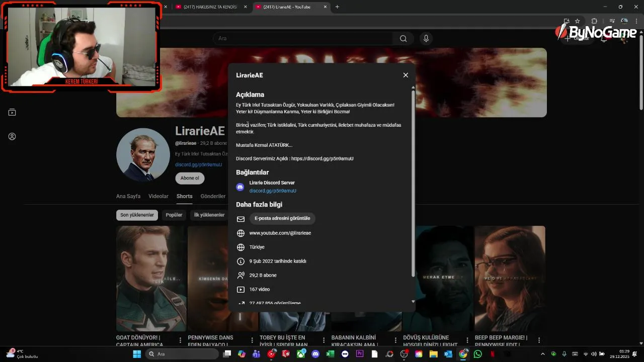Open a new browser tab
644x362 pixels.
pyautogui.click(x=337, y=7)
